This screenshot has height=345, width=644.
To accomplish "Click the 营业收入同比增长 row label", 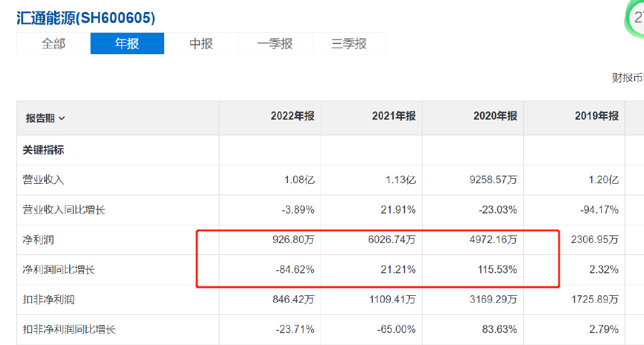I will (x=64, y=210).
